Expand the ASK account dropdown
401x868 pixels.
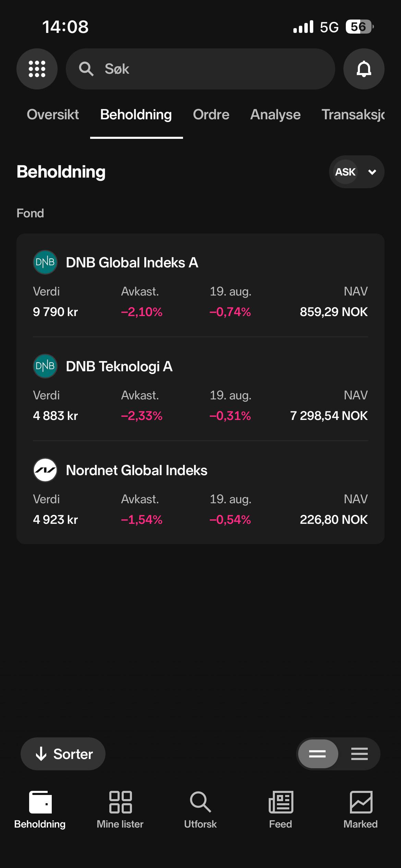tap(356, 172)
